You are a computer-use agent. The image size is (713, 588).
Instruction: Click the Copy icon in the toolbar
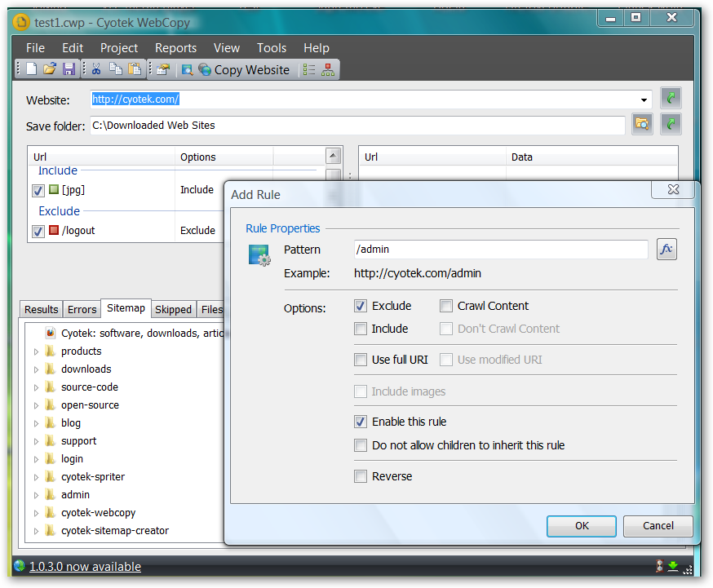[x=116, y=69]
